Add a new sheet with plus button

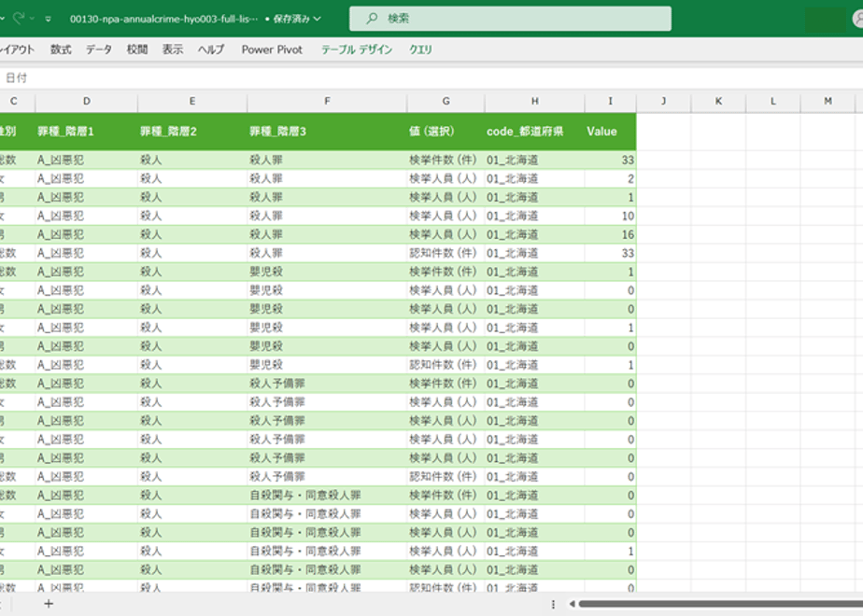tap(49, 604)
